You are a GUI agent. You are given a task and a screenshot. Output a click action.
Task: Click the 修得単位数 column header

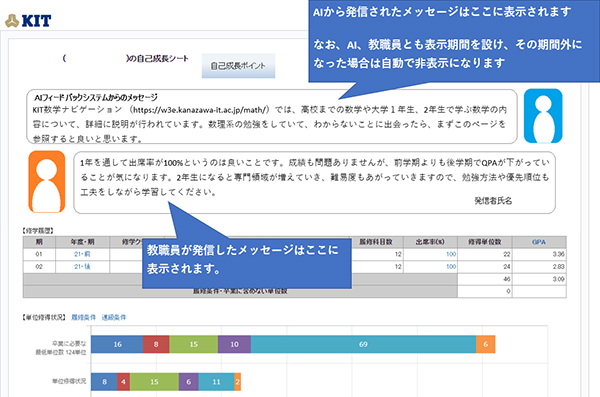click(484, 242)
